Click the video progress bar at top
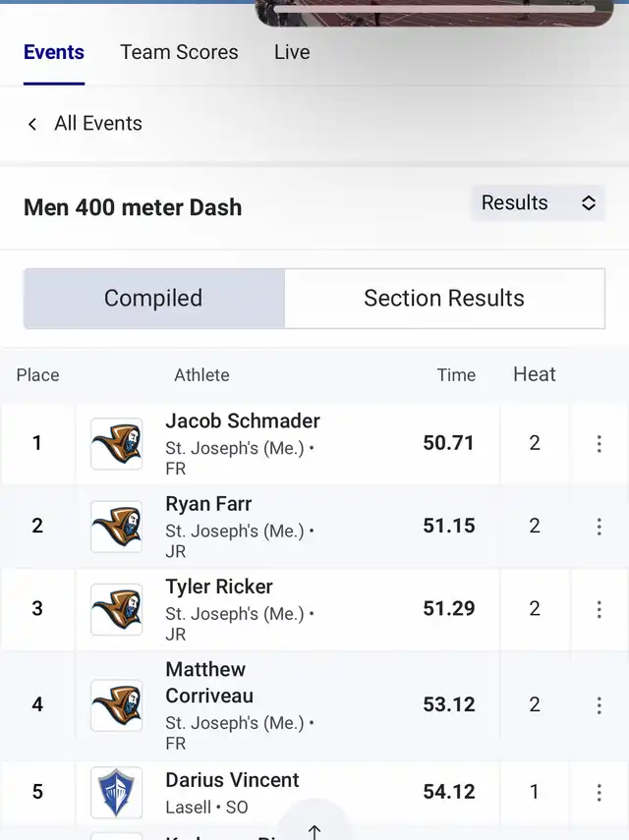 tap(434, 9)
